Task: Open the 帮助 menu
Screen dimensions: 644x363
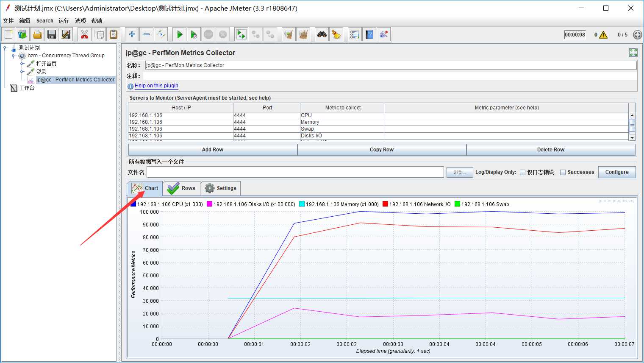Action: 97,21
